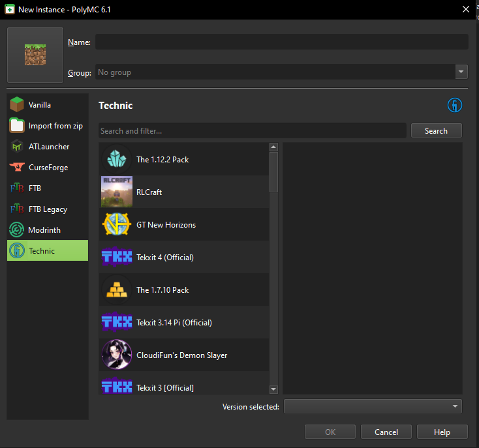
Task: Select The 1.12.2 Pack text
Action: point(162,160)
